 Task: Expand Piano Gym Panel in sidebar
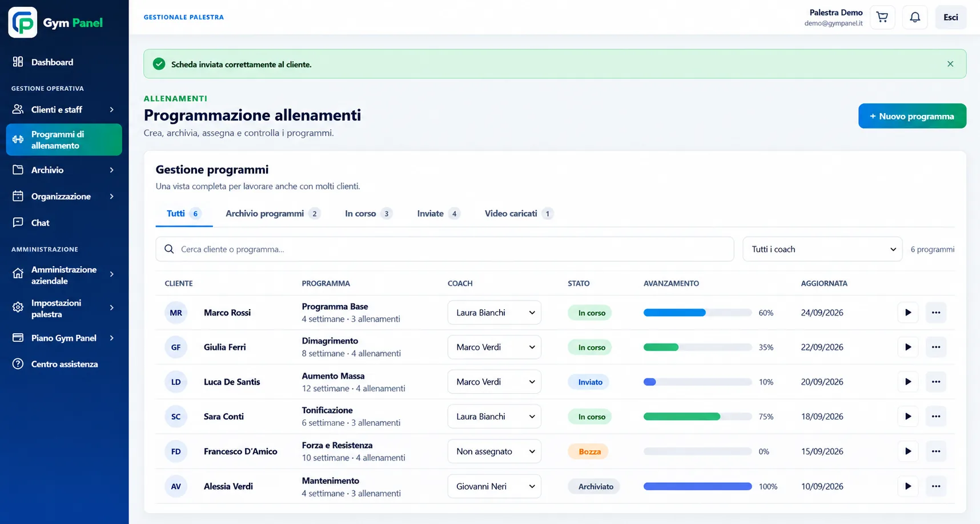[64, 338]
